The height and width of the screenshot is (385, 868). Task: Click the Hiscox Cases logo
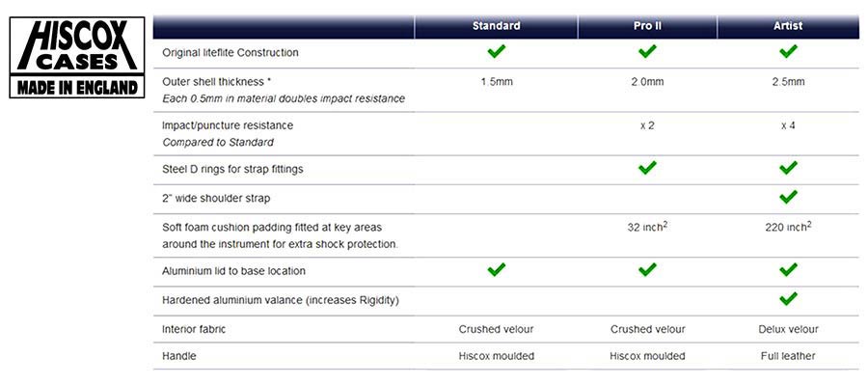tap(77, 58)
